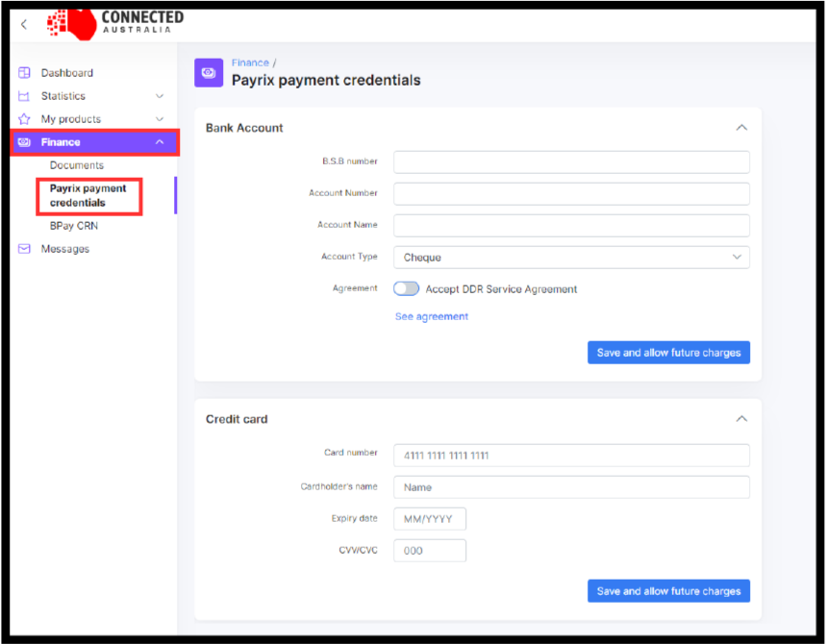This screenshot has width=826, height=644.
Task: Open the My products menu item
Action: 70,119
